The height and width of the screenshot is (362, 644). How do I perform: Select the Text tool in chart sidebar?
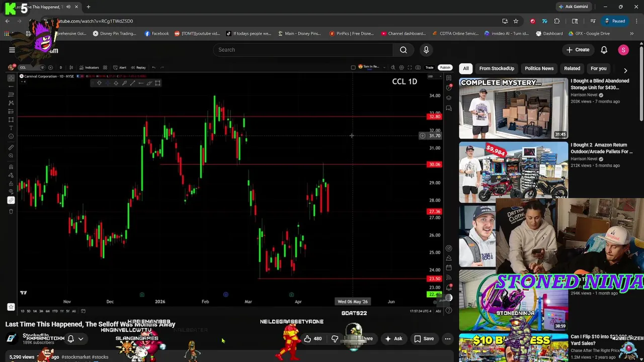11,128
